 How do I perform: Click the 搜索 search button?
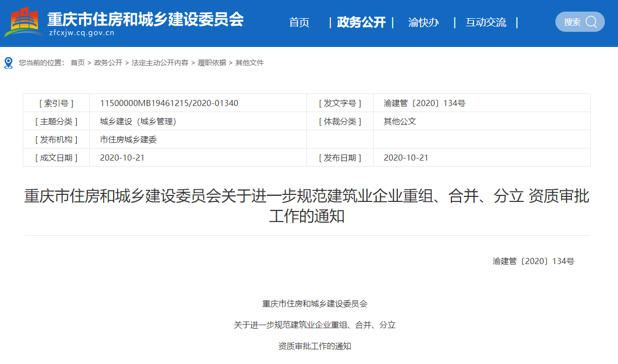coord(580,22)
